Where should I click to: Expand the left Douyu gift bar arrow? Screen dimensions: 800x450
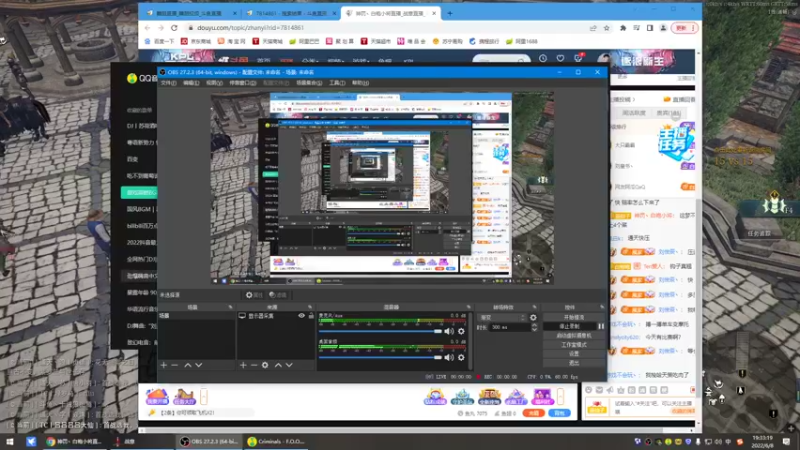pyautogui.click(x=204, y=396)
